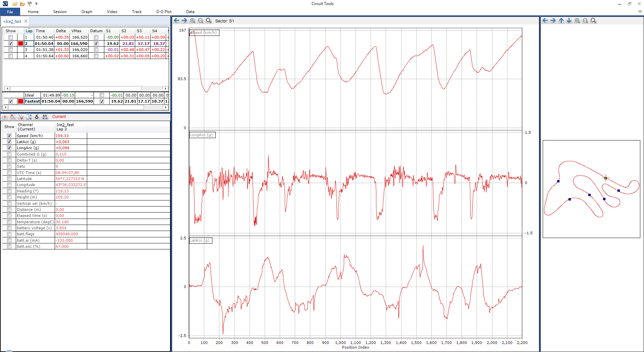Close the Ice2_fast session tab
Screen dimensions: 644x352
point(26,21)
